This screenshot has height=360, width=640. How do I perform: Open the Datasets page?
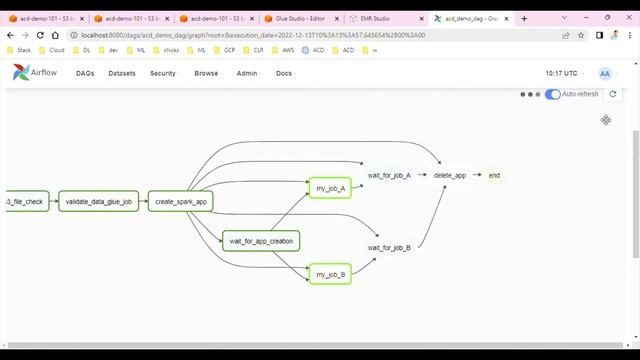coord(122,73)
